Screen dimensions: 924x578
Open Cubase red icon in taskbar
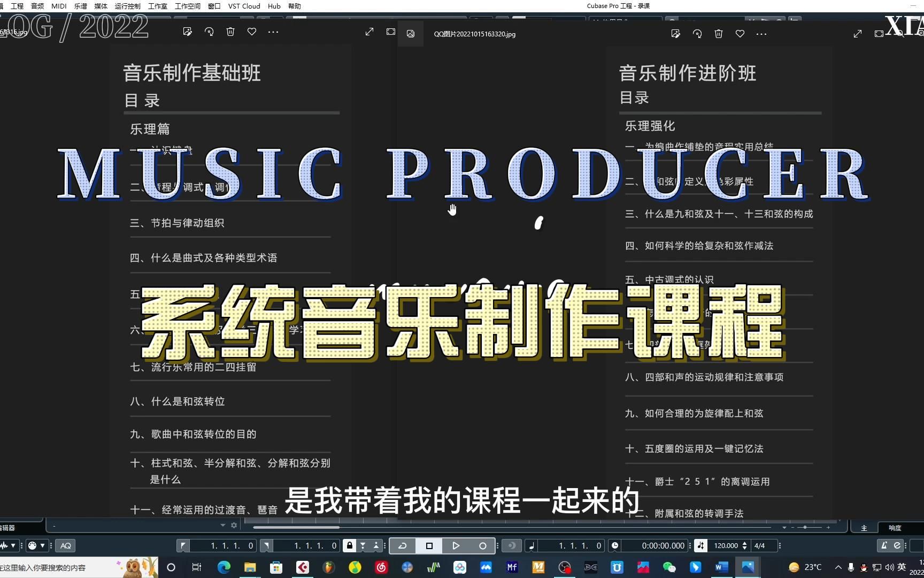coord(303,567)
